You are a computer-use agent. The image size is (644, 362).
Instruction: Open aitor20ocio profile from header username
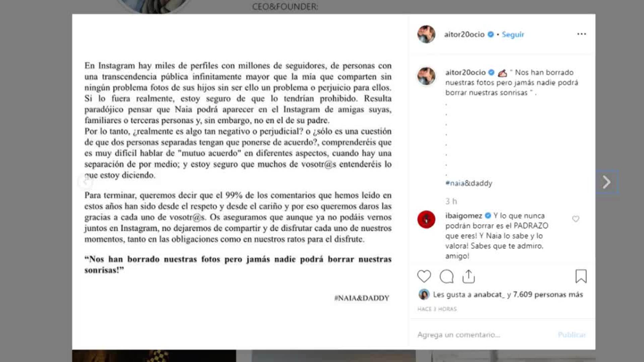click(x=464, y=34)
